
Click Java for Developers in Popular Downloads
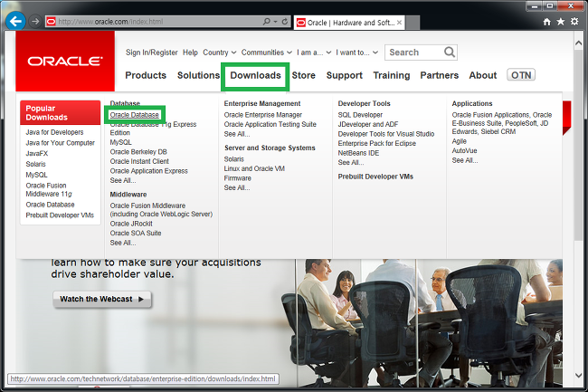(55, 132)
